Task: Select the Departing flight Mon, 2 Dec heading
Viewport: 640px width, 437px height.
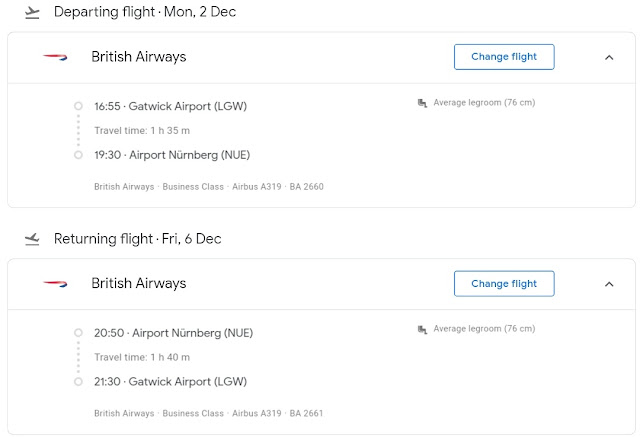Action: (x=144, y=12)
